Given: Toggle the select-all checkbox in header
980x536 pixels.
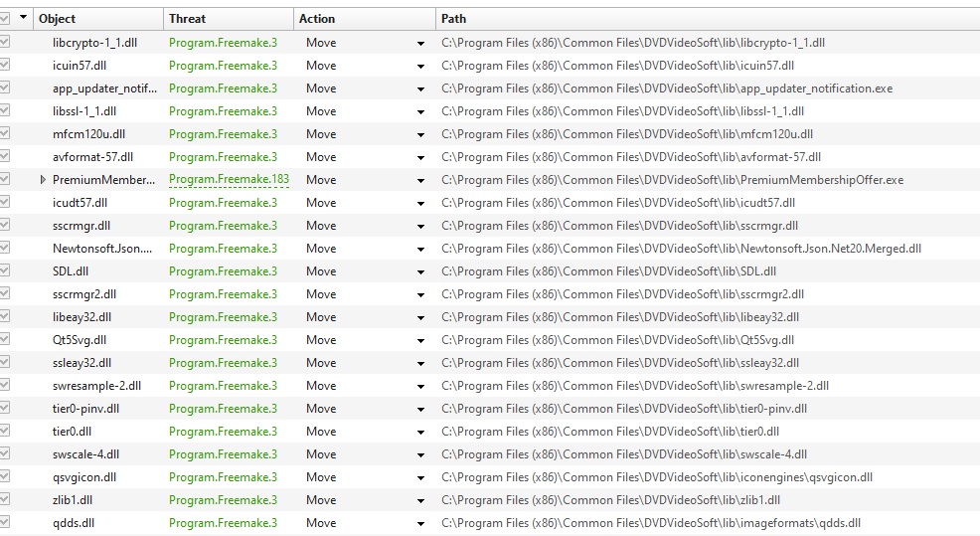Looking at the screenshot, I should 6,18.
